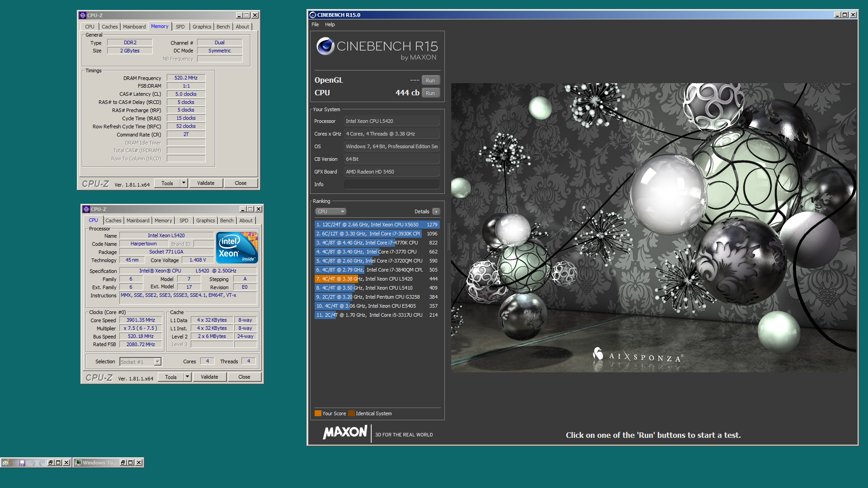Click the DRAM Frequency value 520.2 MHz
The width and height of the screenshot is (868, 488).
(x=186, y=78)
